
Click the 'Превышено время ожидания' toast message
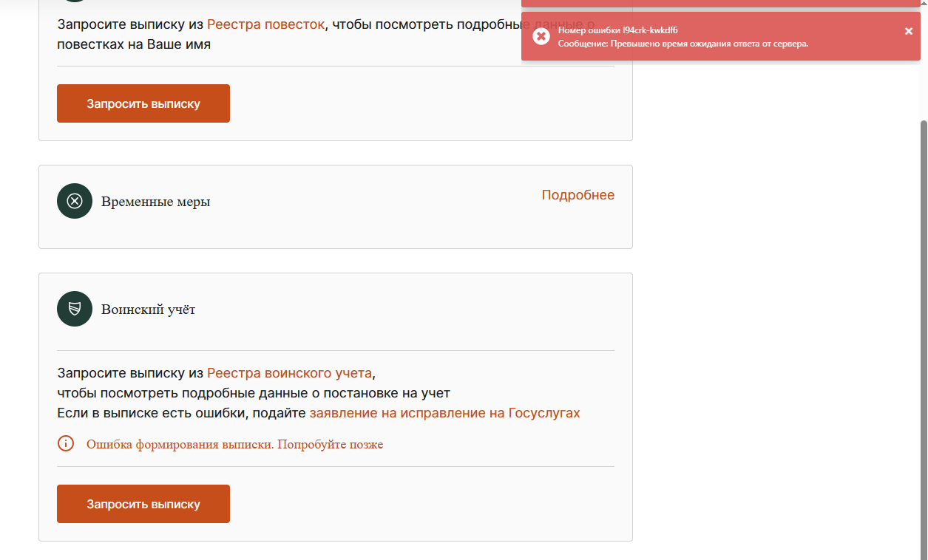[683, 44]
